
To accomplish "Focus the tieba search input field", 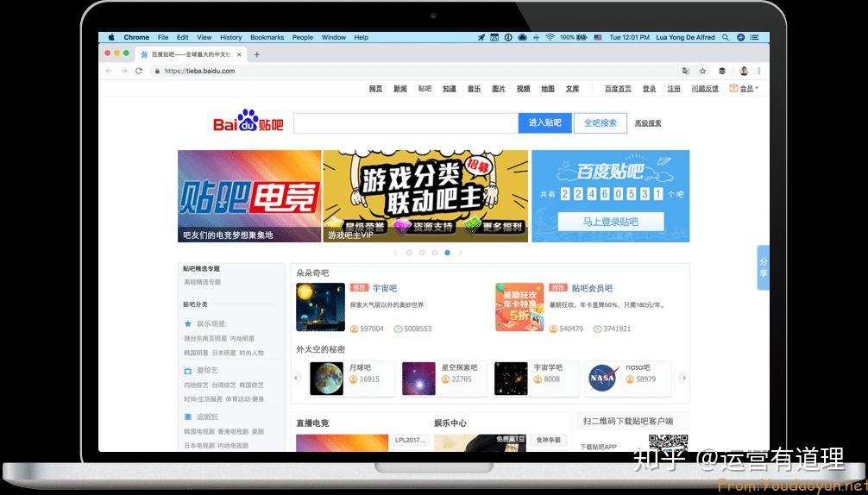I will click(406, 122).
